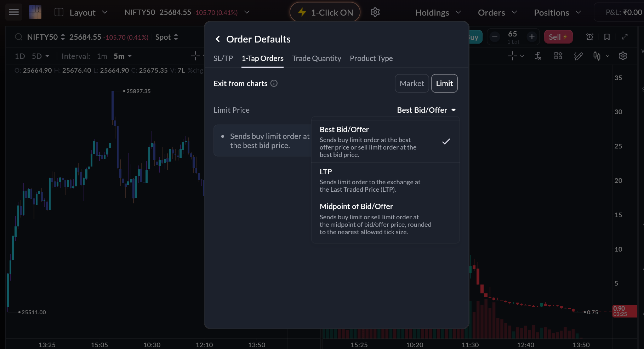Select Market for exit from charts

(x=412, y=83)
